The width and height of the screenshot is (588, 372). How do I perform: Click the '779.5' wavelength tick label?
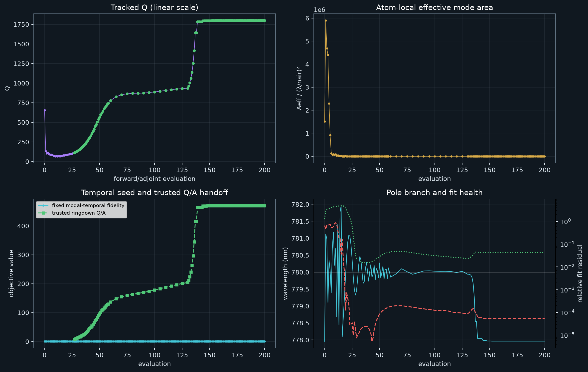300,289
